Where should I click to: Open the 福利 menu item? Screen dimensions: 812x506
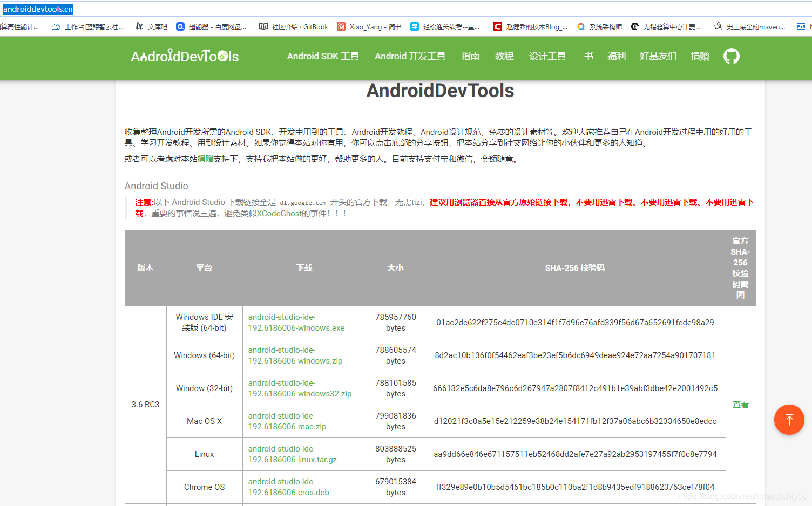(617, 56)
